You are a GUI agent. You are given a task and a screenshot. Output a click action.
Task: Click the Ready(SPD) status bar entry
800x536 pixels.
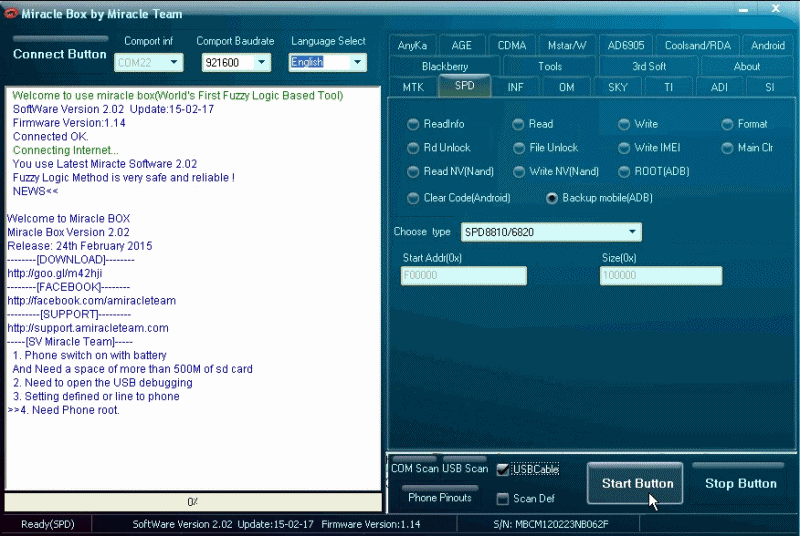coord(47,524)
